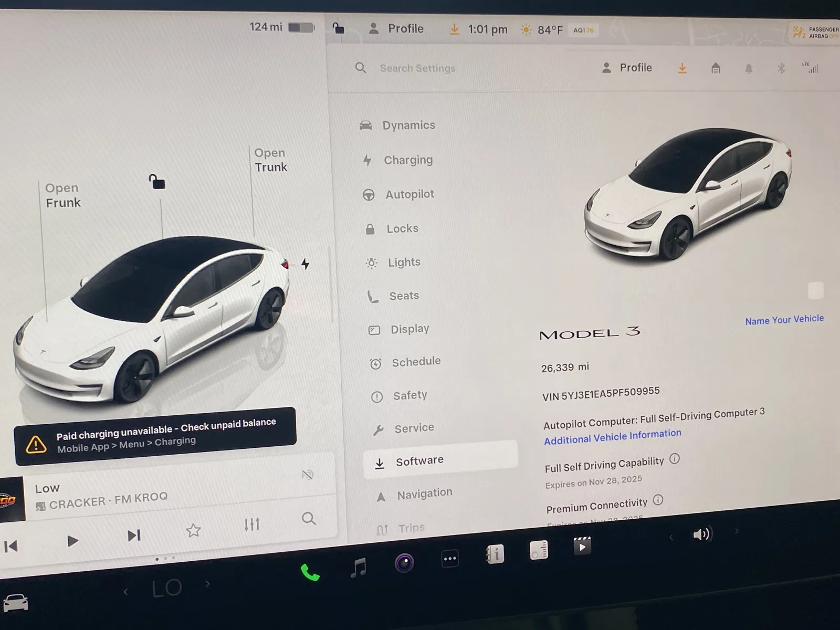Open the audio equalizer settings icon

click(252, 524)
